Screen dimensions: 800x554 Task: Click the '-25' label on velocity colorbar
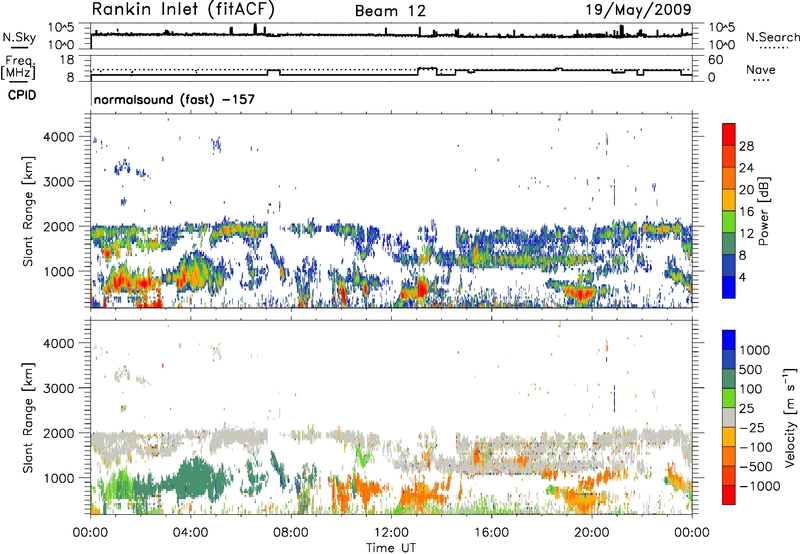(x=752, y=428)
